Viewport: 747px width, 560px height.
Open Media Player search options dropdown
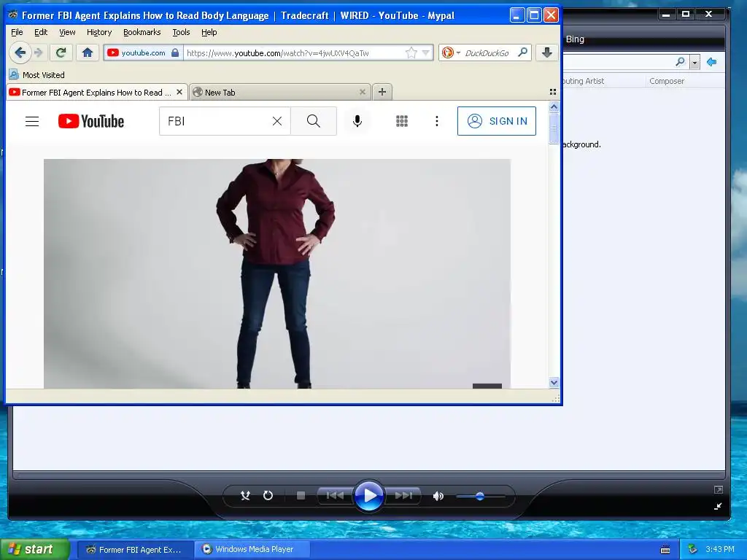tap(694, 63)
